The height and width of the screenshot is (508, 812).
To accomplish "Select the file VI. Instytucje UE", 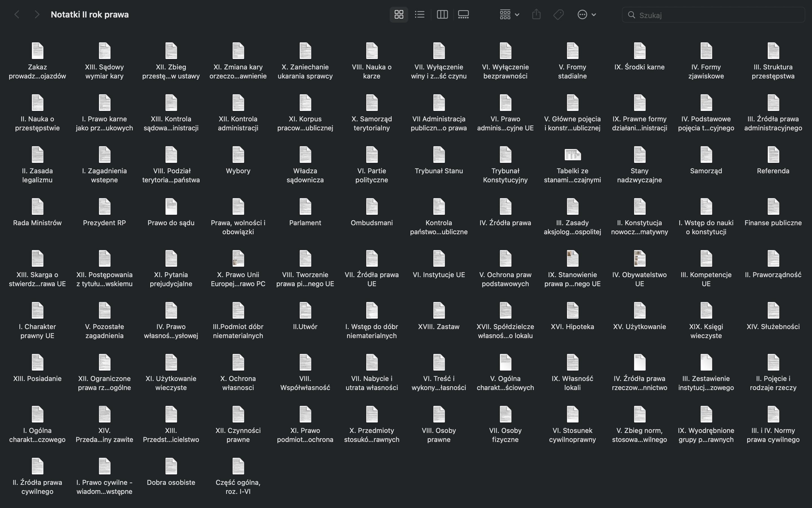I will 439,265.
